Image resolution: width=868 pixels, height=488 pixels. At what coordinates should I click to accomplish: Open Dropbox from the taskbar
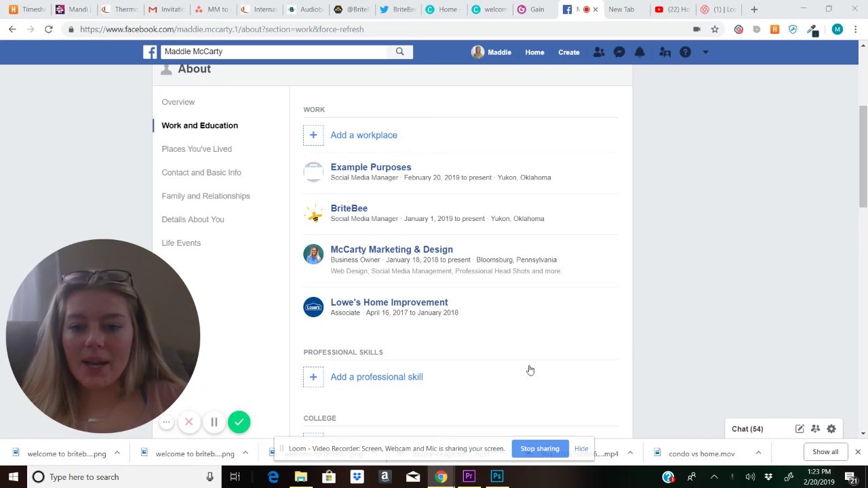click(357, 476)
